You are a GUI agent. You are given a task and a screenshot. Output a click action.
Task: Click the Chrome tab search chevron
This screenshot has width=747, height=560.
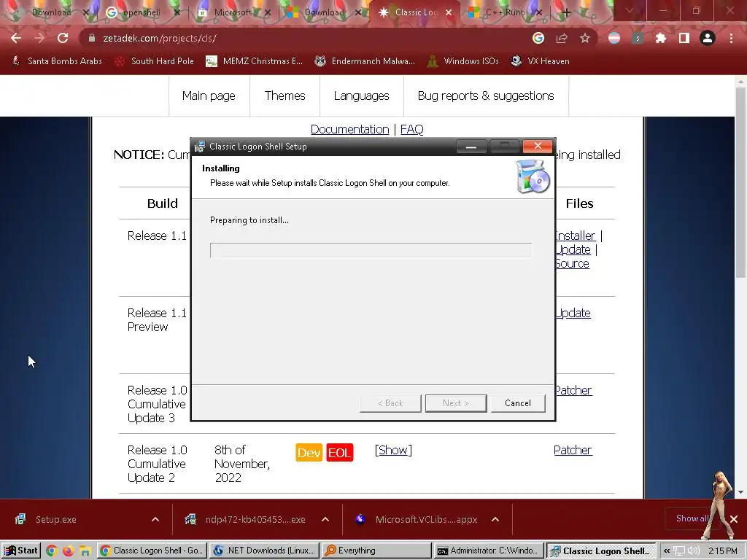(x=630, y=10)
